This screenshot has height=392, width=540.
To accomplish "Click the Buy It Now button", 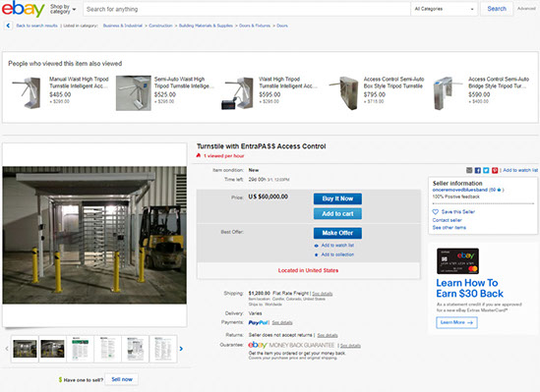I will click(x=337, y=198).
